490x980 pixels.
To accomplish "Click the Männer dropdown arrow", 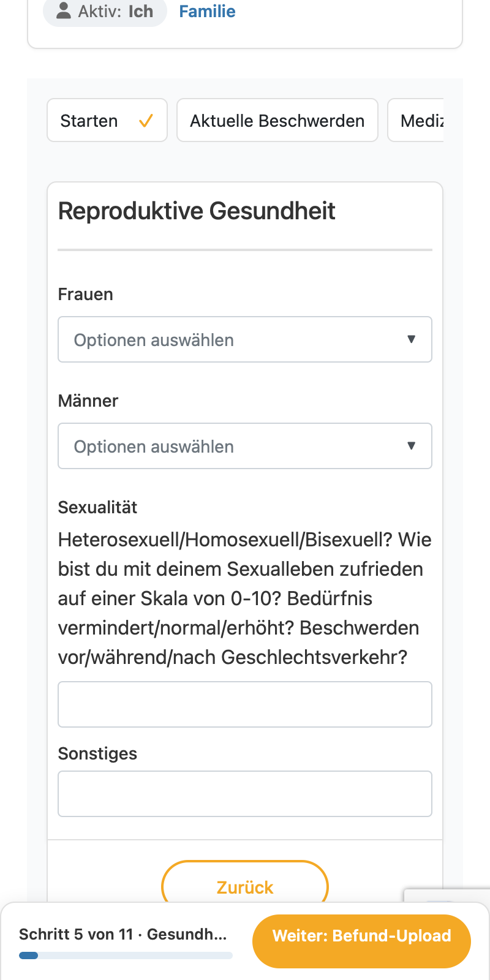I will (x=412, y=446).
